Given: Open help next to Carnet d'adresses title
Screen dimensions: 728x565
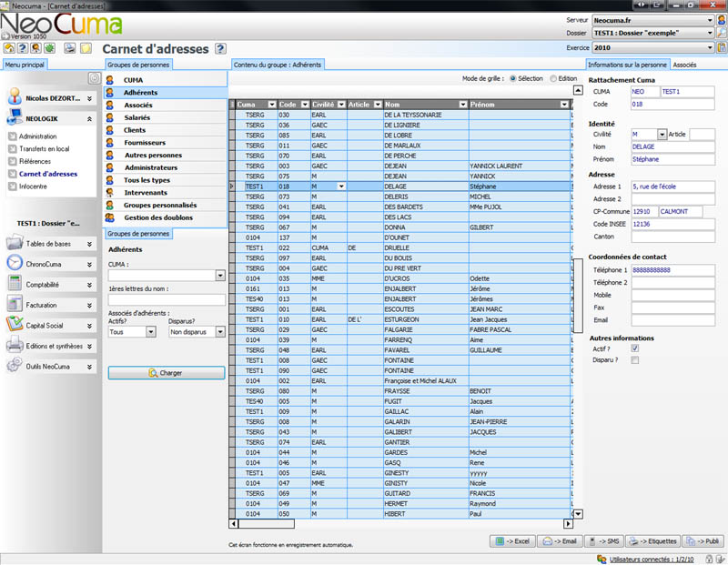Looking at the screenshot, I should (220, 48).
